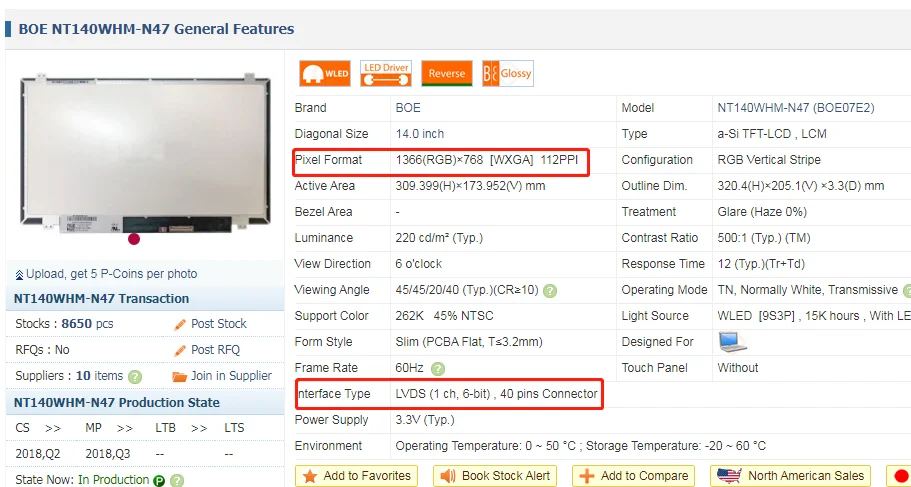Click the LED Driver badge icon
The image size is (911, 487).
(x=386, y=74)
